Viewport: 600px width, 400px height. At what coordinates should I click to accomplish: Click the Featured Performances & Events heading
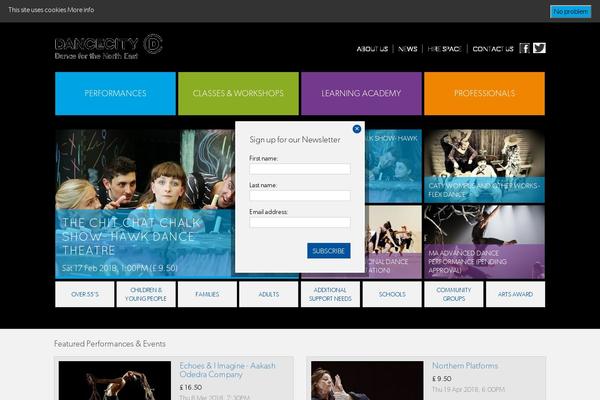(110, 344)
